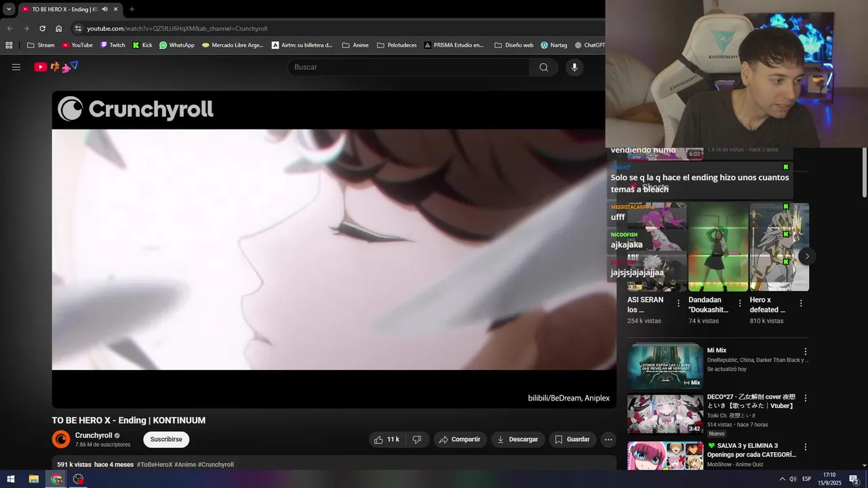Open the Mercado Libre Argentina bookmark
The width and height of the screenshot is (868, 488).
click(233, 45)
